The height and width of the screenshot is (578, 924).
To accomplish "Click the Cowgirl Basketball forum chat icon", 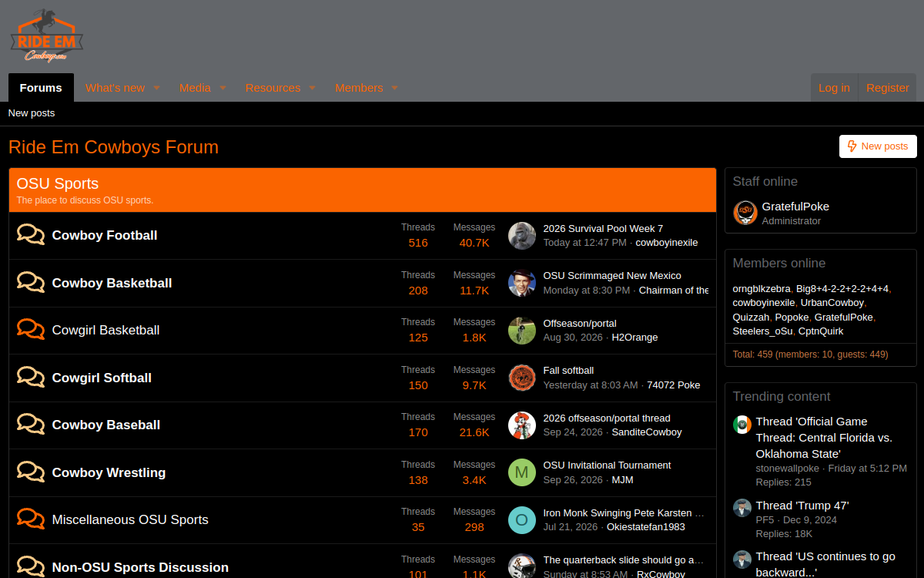I will point(31,330).
